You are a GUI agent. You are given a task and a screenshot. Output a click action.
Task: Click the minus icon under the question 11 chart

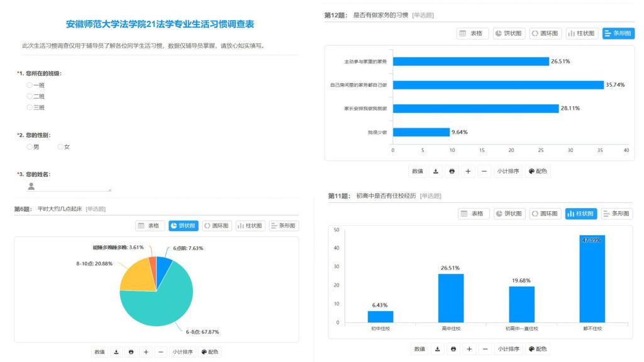click(x=485, y=349)
